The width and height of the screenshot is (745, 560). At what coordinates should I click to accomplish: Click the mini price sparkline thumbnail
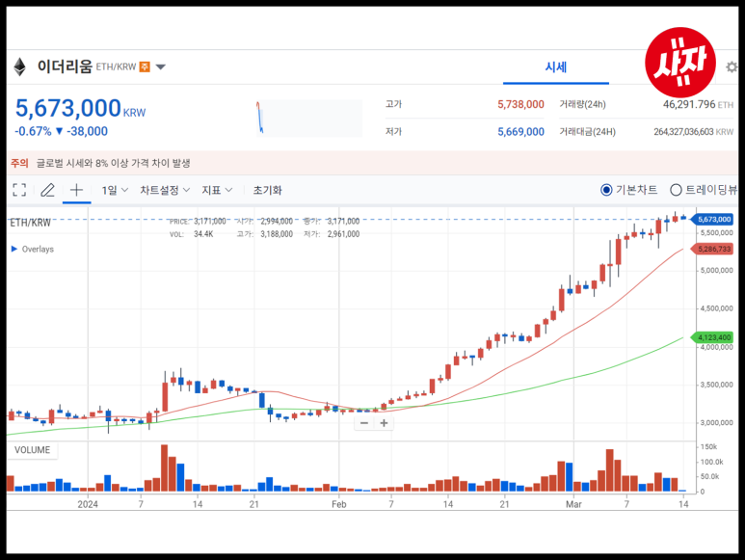pos(308,119)
